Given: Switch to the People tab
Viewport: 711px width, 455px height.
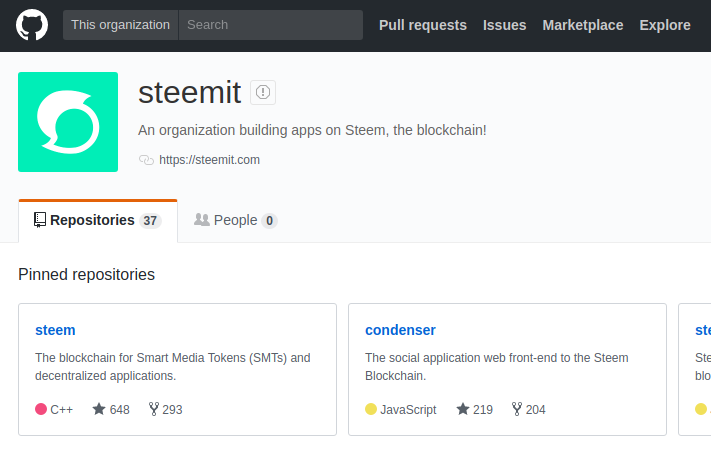Looking at the screenshot, I should click(x=236, y=220).
